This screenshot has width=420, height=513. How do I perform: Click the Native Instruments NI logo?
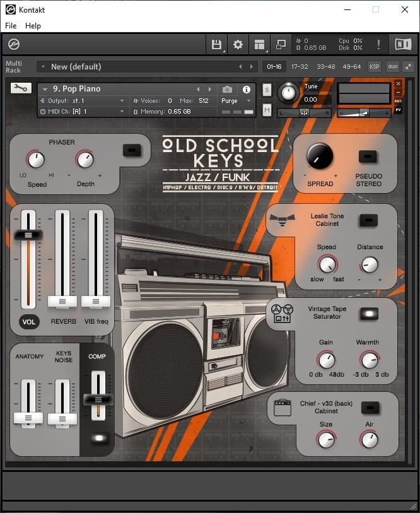[x=403, y=45]
